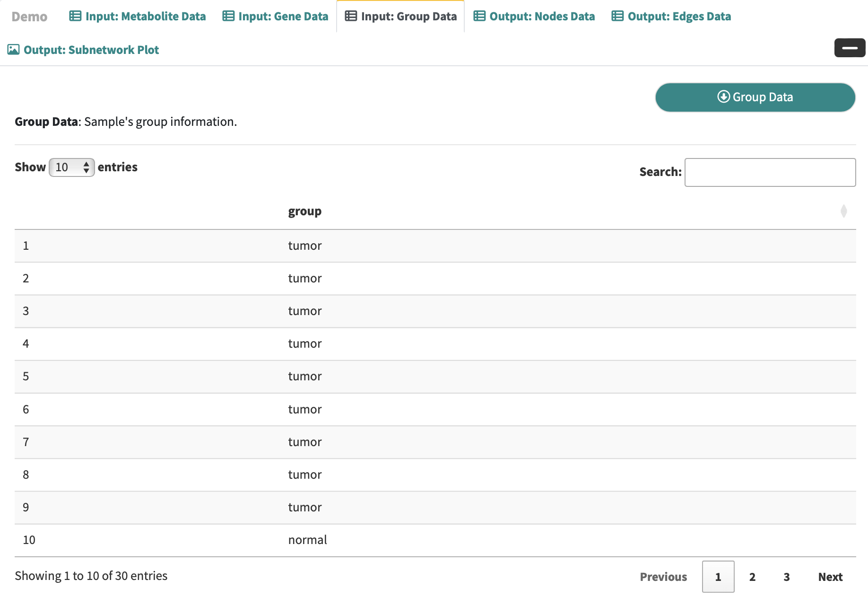
Task: Click the image icon beside Output: Subnetwork Plot
Action: point(14,50)
